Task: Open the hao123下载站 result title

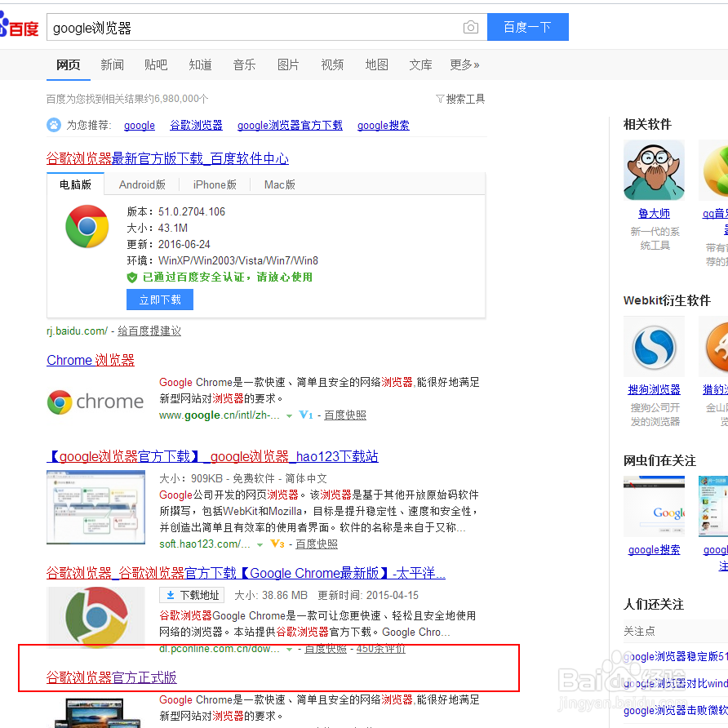Action: coord(213,456)
